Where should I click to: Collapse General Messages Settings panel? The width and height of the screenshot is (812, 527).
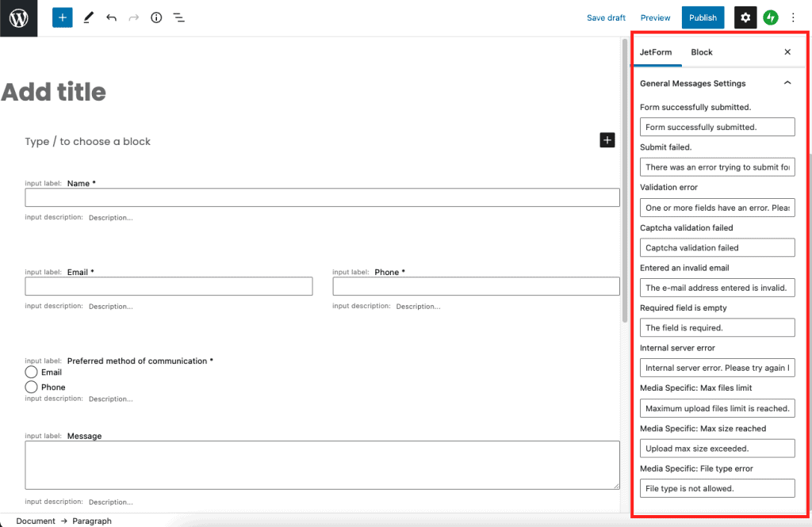tap(717, 83)
